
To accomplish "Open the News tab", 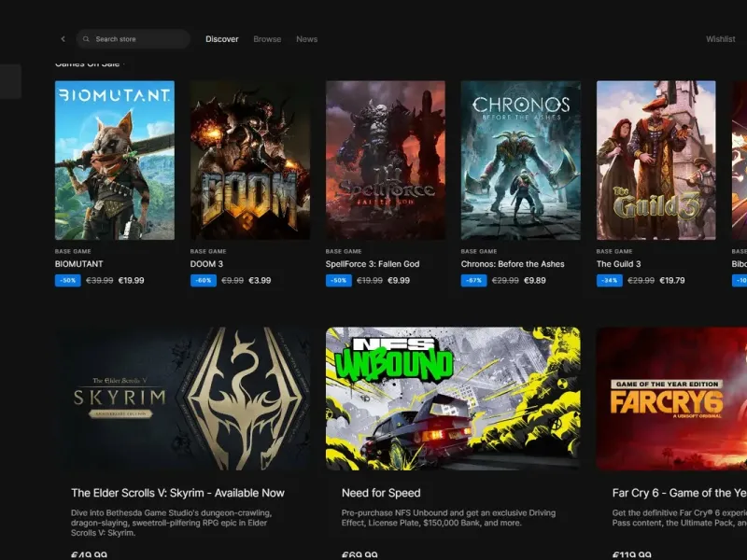I will (307, 39).
